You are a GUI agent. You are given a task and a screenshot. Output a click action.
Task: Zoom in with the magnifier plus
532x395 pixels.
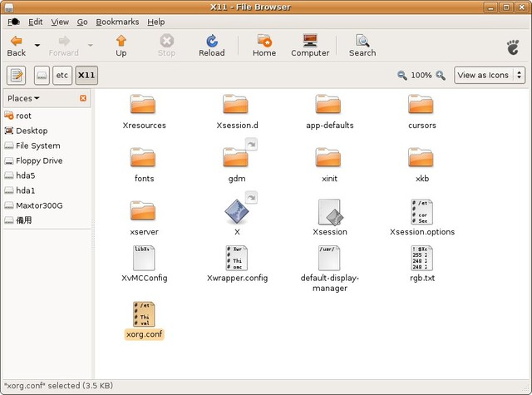(x=441, y=75)
